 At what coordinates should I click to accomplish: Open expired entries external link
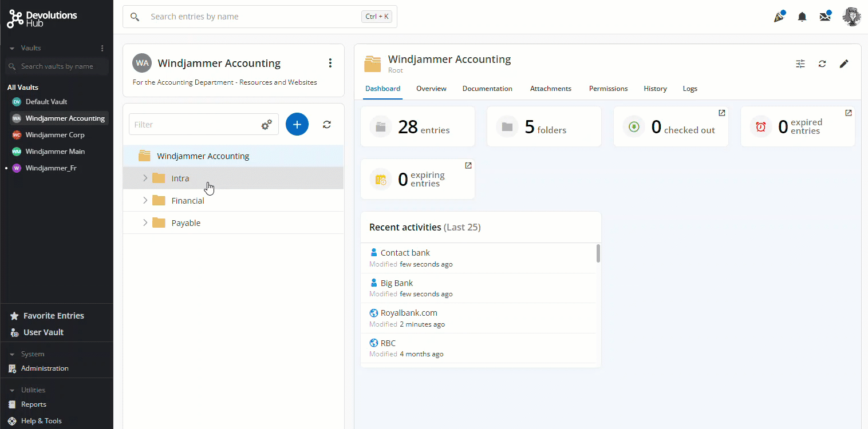coord(849,113)
